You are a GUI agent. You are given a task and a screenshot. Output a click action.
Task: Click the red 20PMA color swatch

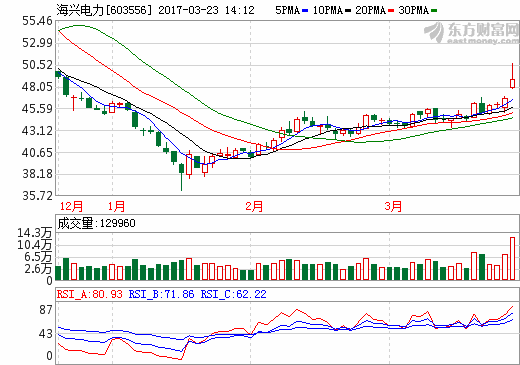pyautogui.click(x=391, y=11)
